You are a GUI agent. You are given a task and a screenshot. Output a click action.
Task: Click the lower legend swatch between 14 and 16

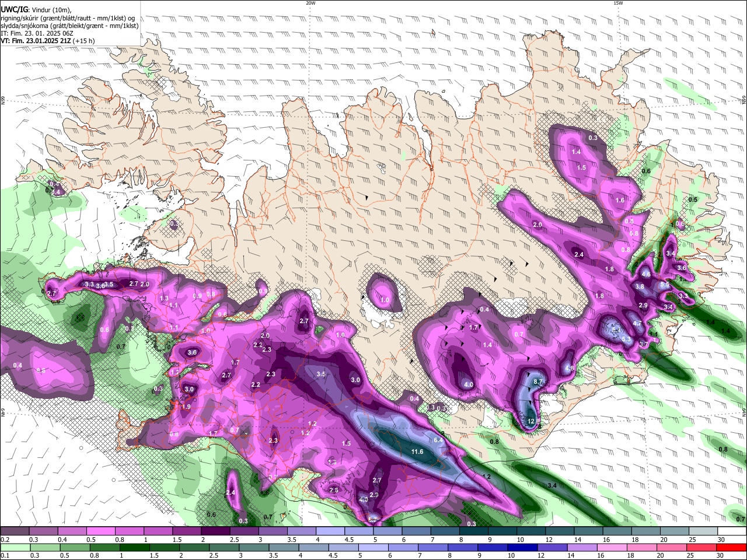point(582,547)
